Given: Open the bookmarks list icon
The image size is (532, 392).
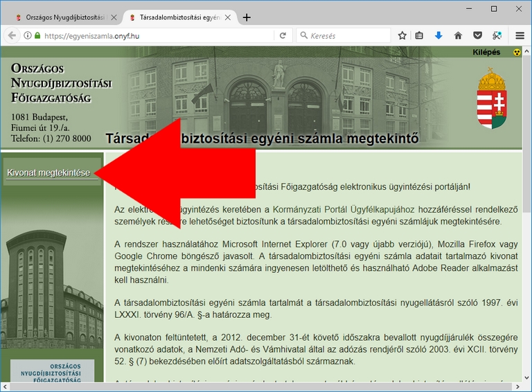Looking at the screenshot, I should click(x=420, y=35).
